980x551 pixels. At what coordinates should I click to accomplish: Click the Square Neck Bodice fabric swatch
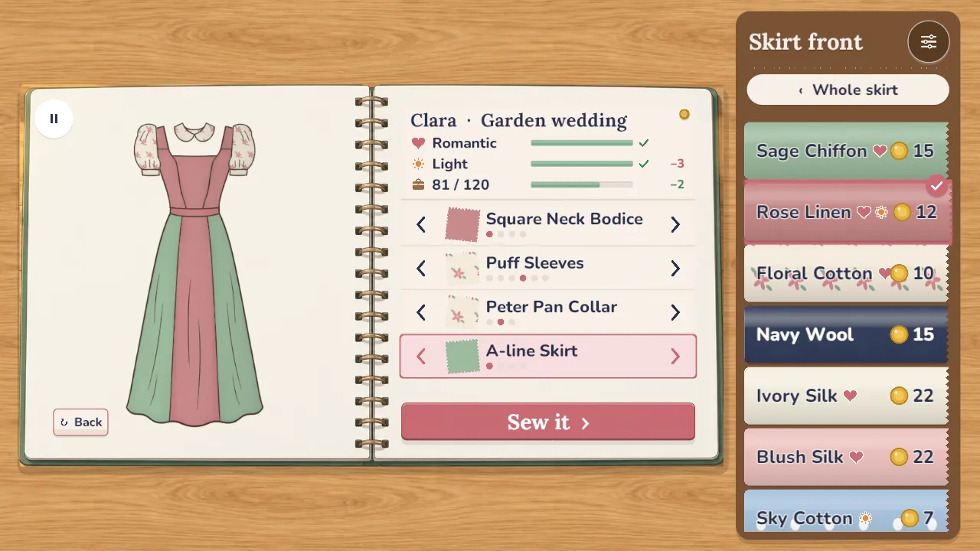[462, 224]
